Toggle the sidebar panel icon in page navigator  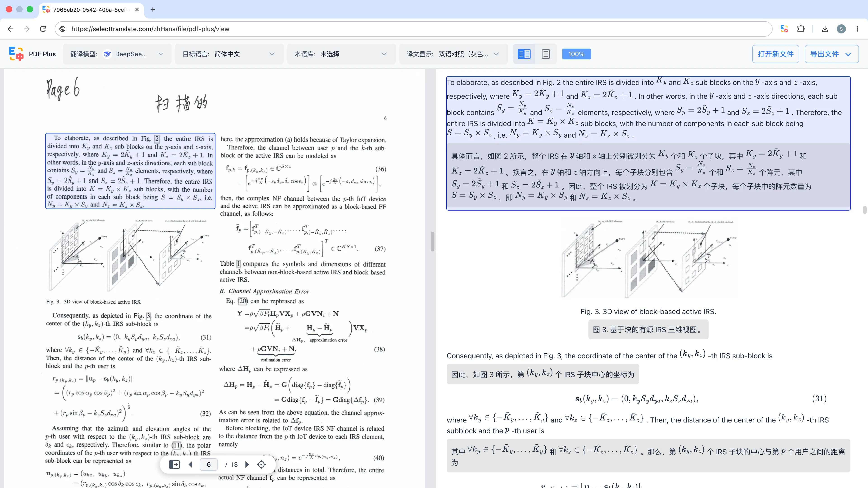click(175, 465)
